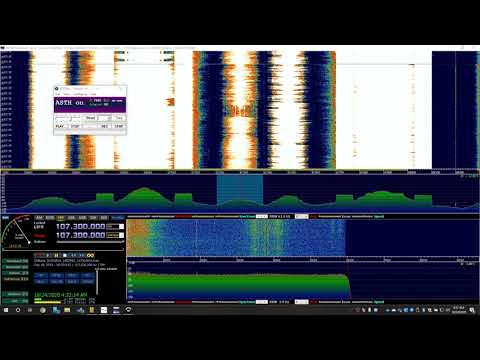Screen dimensions: 480x360
Task: Click the highlighted tuning passband in the RF spectrum
Action: 240,193
